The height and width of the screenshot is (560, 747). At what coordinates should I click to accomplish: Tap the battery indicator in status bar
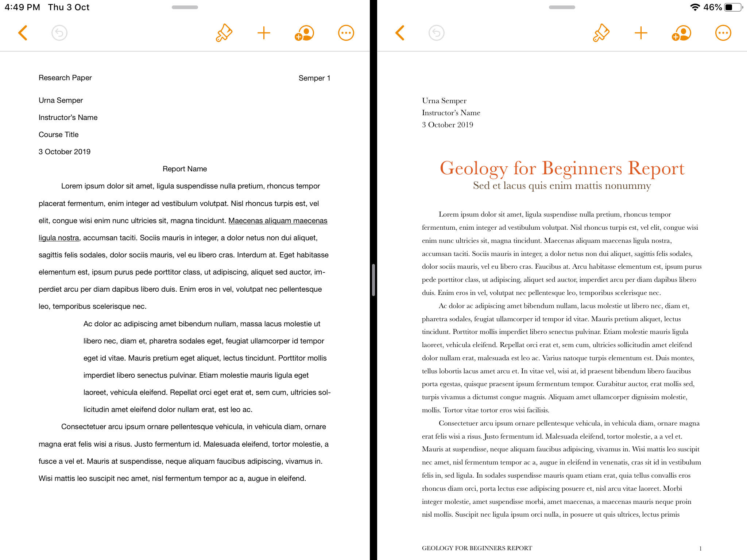[x=733, y=7]
